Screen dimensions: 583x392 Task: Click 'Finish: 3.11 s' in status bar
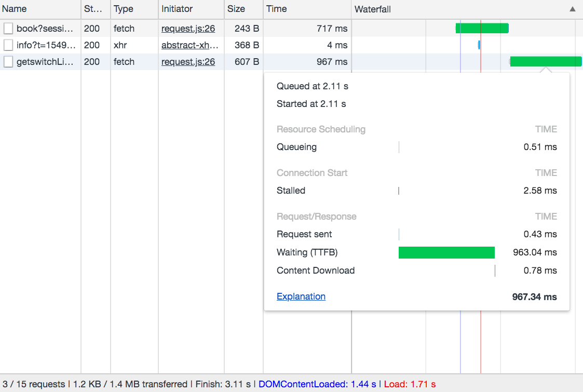(x=223, y=384)
